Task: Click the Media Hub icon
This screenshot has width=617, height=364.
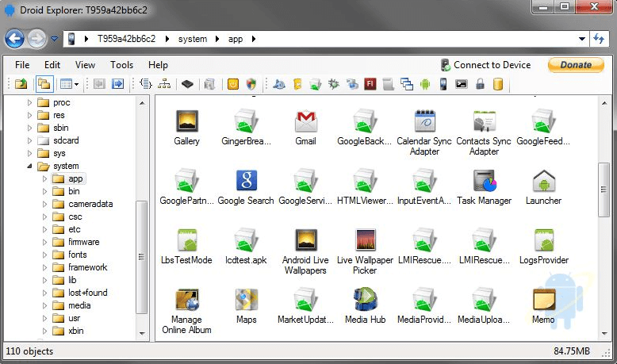Action: (366, 301)
